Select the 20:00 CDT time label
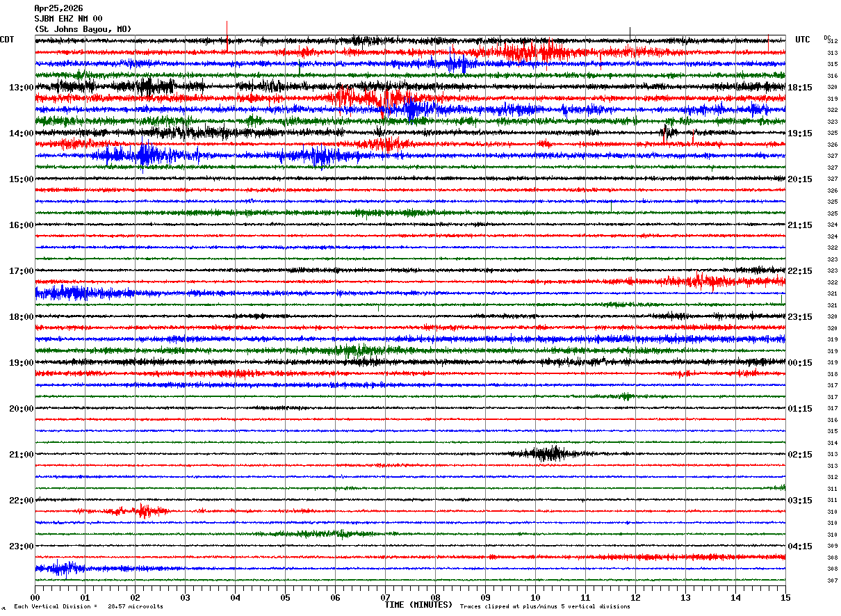Image resolution: width=841 pixels, height=616 pixels. 21,409
